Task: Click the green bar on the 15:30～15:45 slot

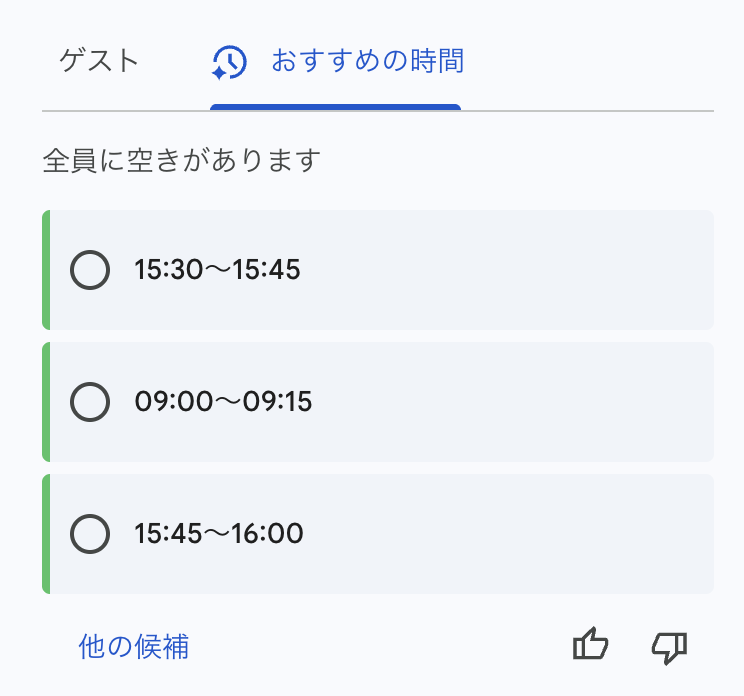Action: pyautogui.click(x=46, y=270)
